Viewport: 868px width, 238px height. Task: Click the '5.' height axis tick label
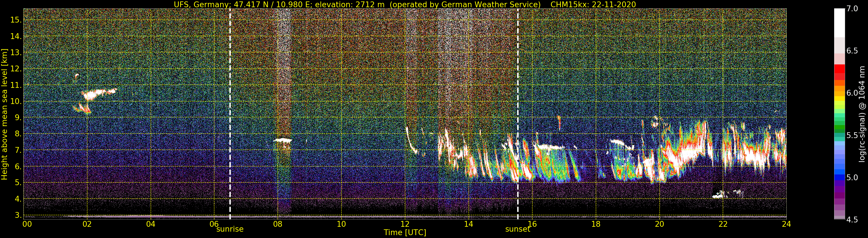18,183
